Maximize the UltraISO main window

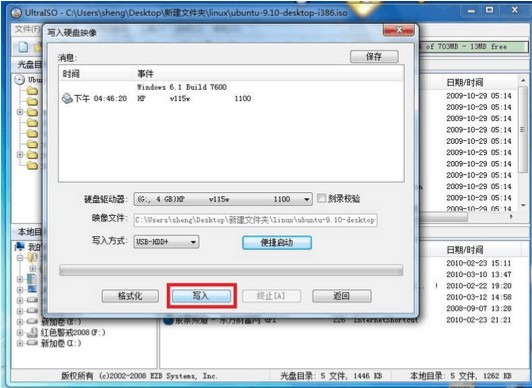click(x=490, y=11)
